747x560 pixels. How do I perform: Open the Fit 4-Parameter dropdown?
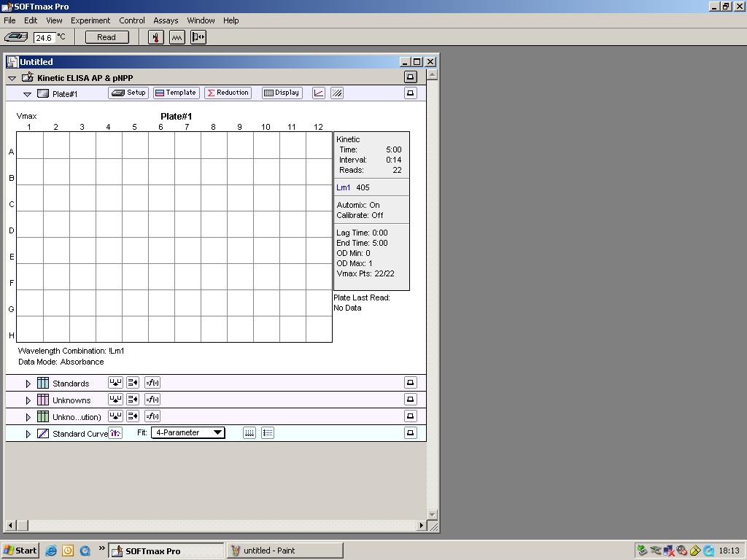(187, 432)
